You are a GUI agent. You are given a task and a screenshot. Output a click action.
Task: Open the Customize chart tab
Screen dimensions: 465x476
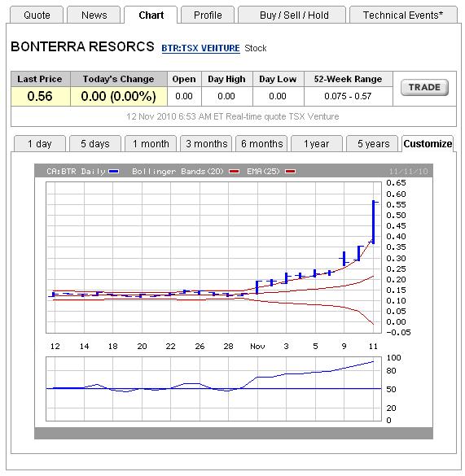click(x=428, y=143)
